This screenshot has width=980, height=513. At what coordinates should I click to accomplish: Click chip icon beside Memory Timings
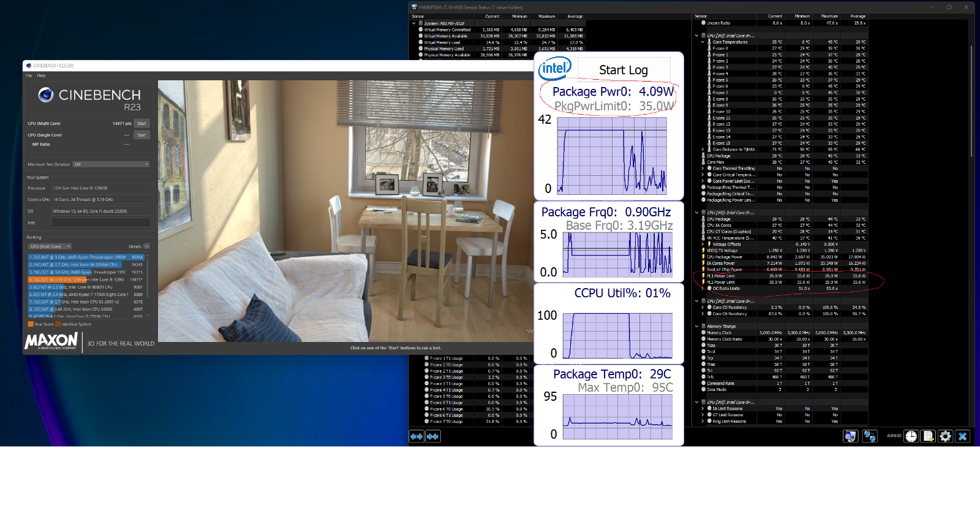703,327
